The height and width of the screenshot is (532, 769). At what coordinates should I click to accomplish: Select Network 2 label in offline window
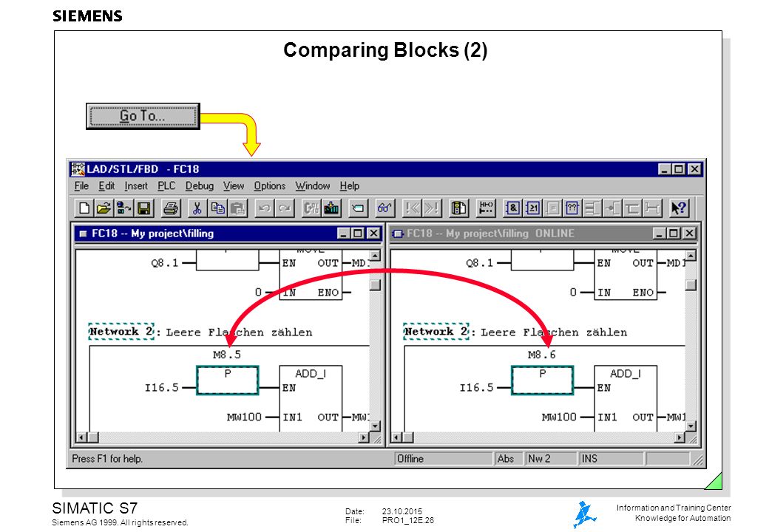point(121,332)
